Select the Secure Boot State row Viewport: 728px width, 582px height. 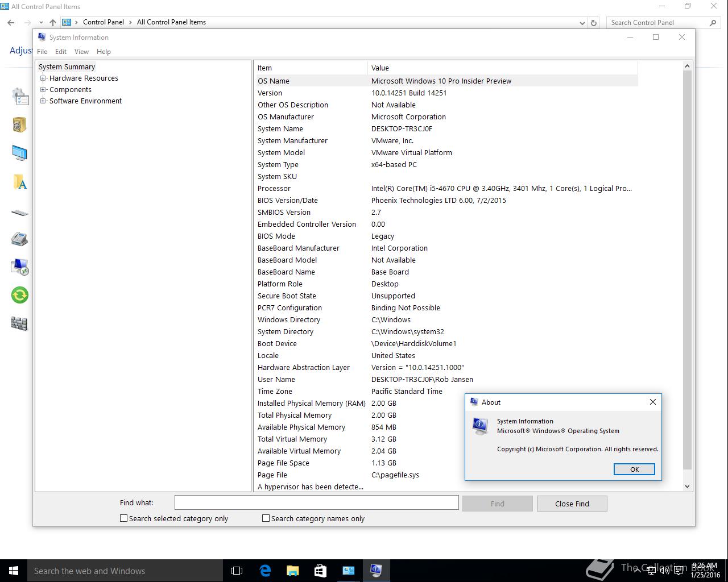pyautogui.click(x=446, y=296)
